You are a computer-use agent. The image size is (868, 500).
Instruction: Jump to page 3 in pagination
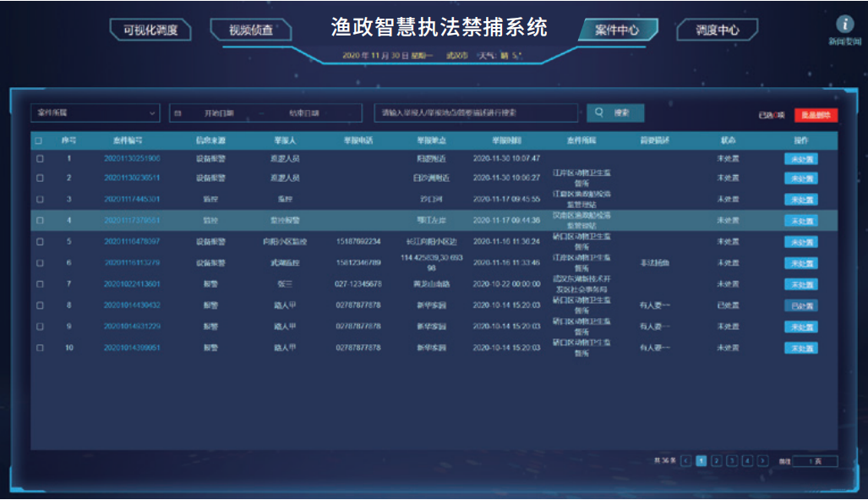[732, 461]
